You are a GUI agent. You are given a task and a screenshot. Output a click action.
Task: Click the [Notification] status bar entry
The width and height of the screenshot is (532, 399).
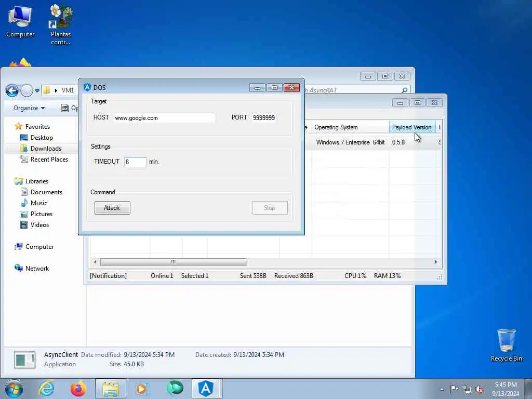pyautogui.click(x=108, y=276)
